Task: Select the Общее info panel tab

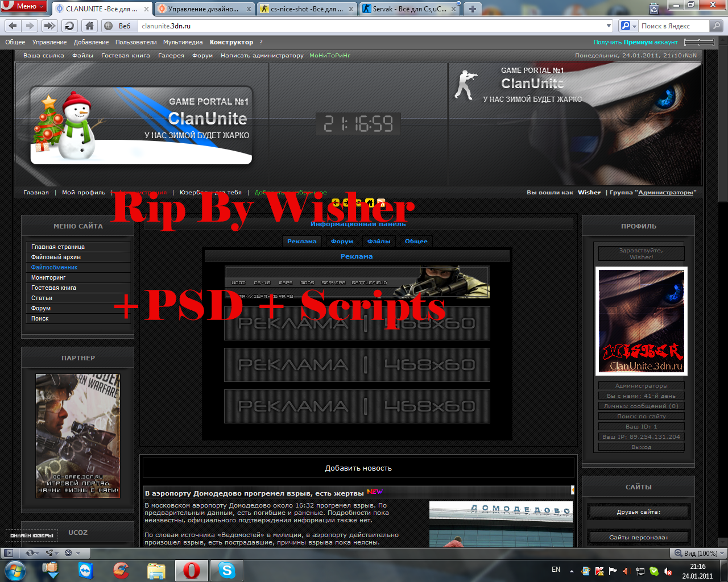Action: tap(416, 242)
